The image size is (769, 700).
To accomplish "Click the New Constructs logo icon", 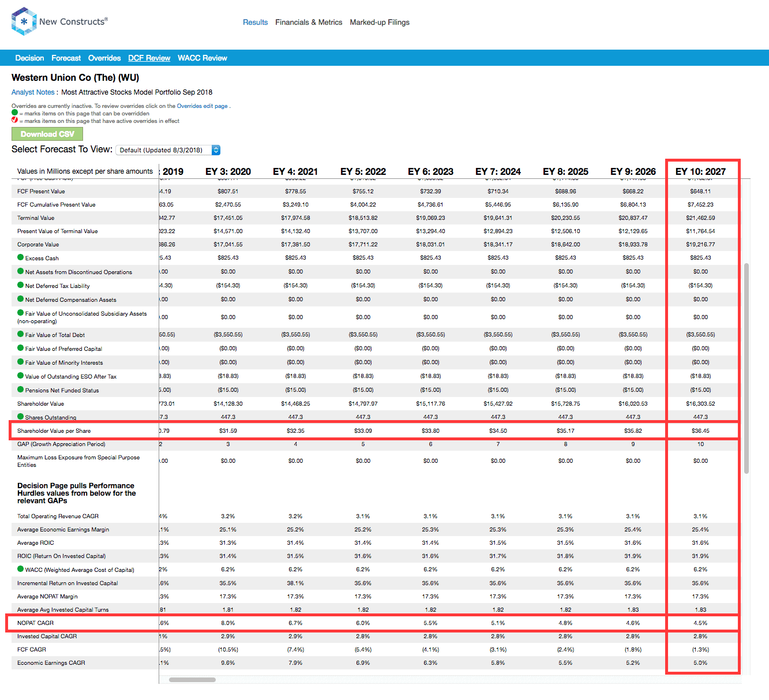I will click(x=24, y=21).
